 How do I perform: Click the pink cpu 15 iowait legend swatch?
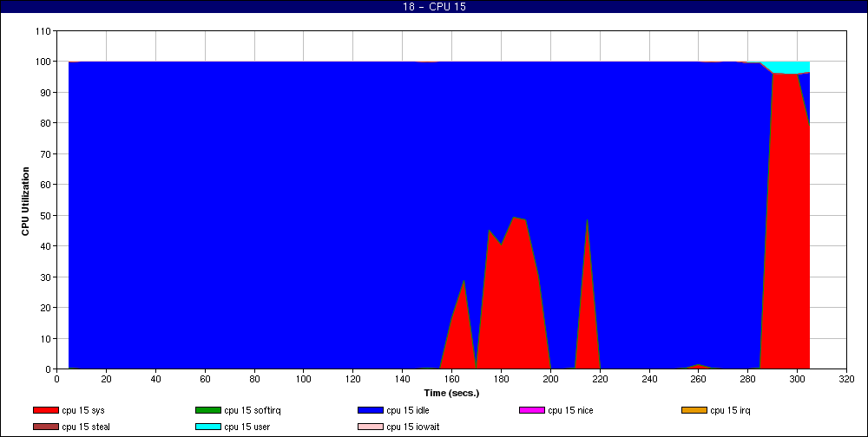371,427
